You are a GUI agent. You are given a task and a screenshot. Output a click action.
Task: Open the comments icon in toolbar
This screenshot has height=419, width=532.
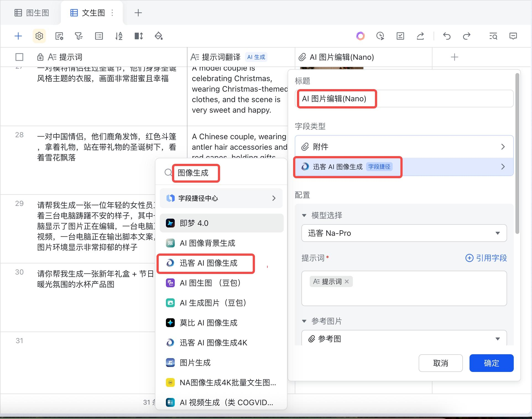tap(513, 36)
